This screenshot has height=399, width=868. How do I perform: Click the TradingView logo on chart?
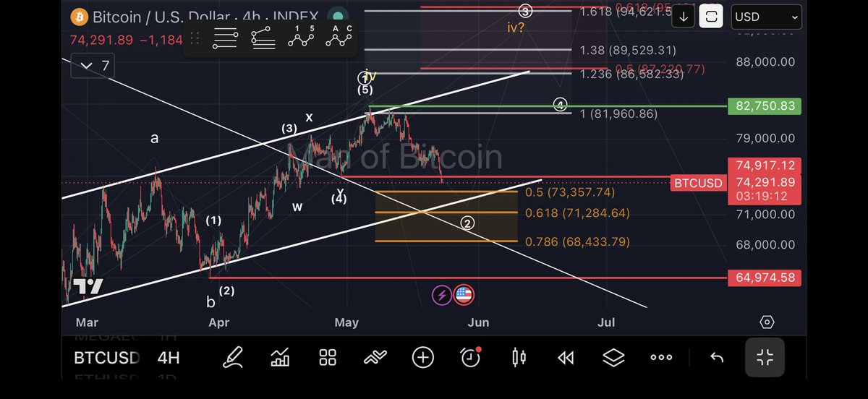(89, 287)
